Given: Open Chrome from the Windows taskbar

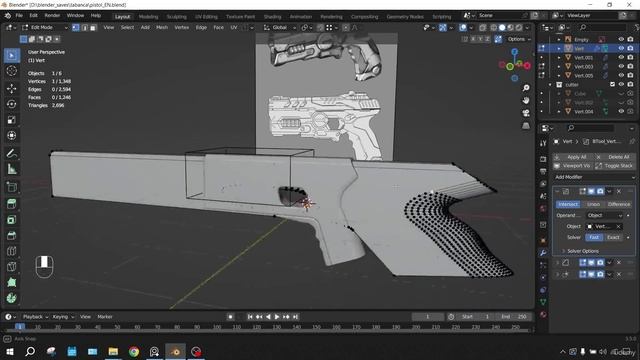Looking at the screenshot, I should click(x=134, y=351).
